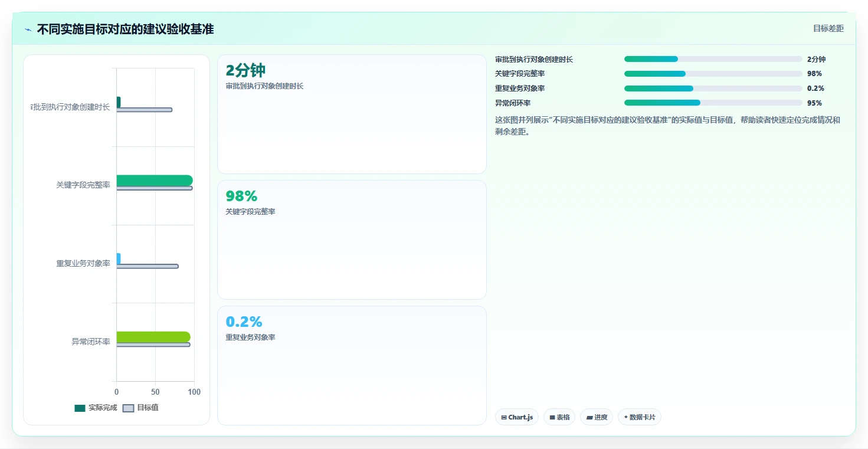This screenshot has height=449, width=868.
Task: Click the icon in the 表格 tag
Action: tap(552, 417)
